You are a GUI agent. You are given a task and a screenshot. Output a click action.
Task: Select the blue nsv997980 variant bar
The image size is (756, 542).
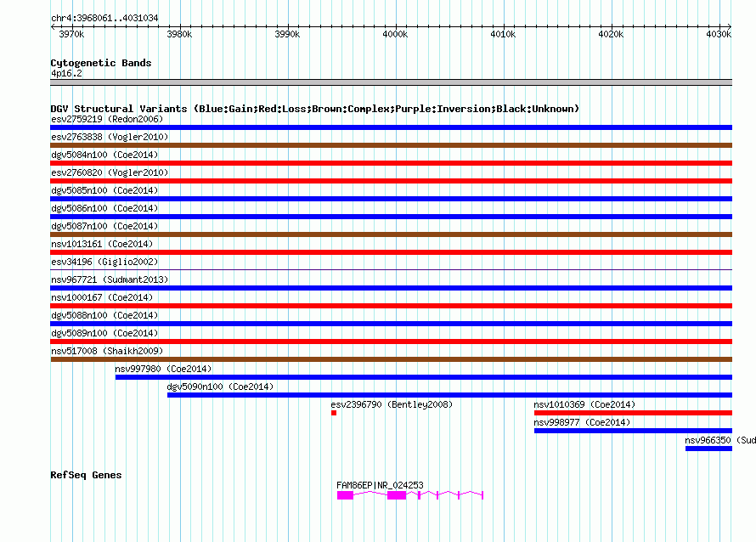(423, 377)
